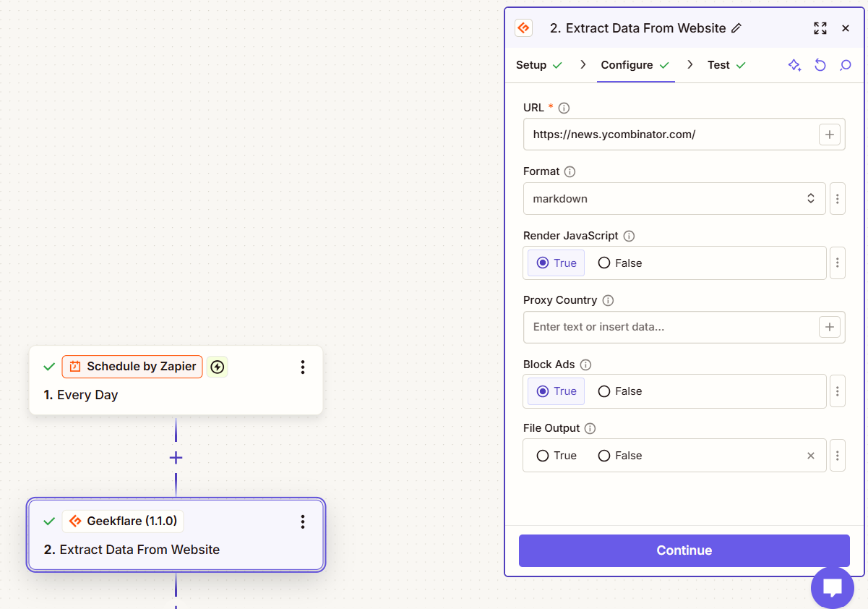Open the chat support bubble

coord(833,587)
